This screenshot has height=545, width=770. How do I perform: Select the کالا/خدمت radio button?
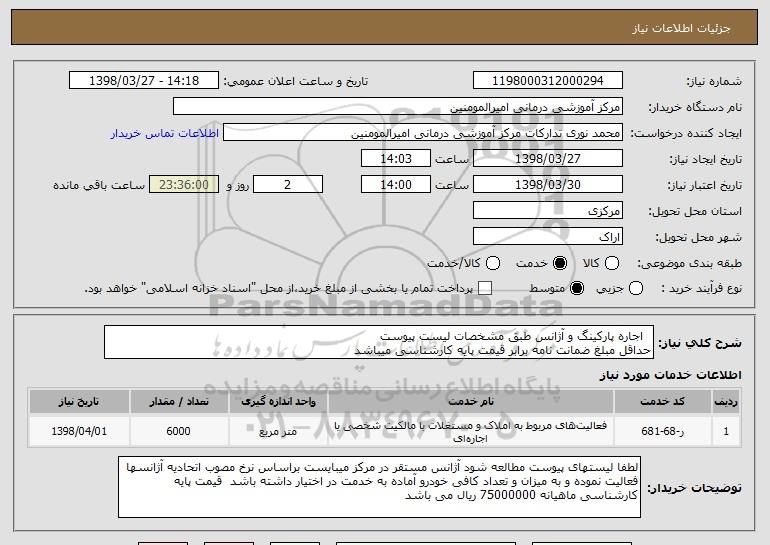coord(493,263)
